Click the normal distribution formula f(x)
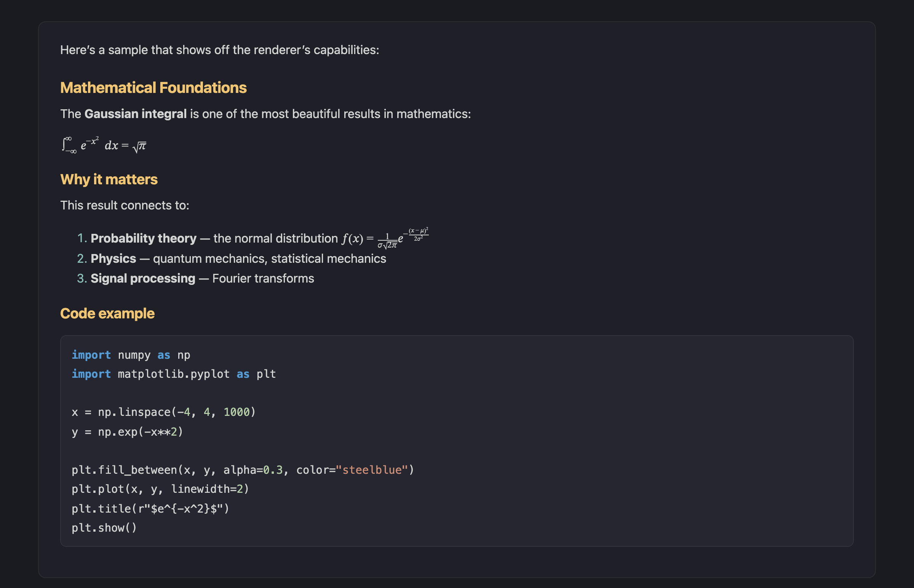This screenshot has height=588, width=914. click(385, 238)
